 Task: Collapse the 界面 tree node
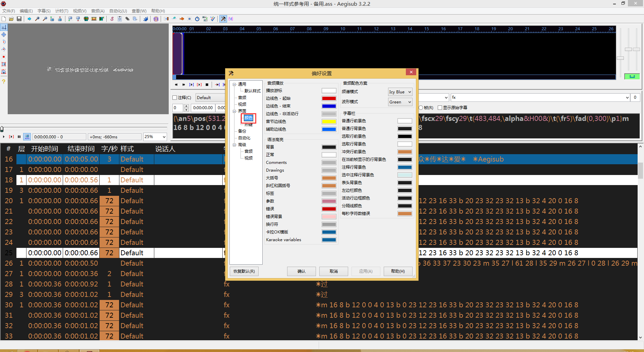(234, 111)
